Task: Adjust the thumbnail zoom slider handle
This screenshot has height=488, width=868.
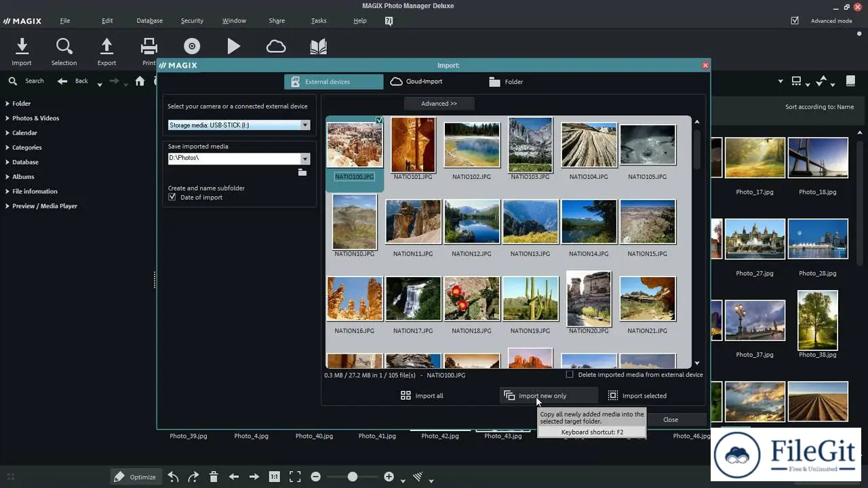Action: [353, 476]
